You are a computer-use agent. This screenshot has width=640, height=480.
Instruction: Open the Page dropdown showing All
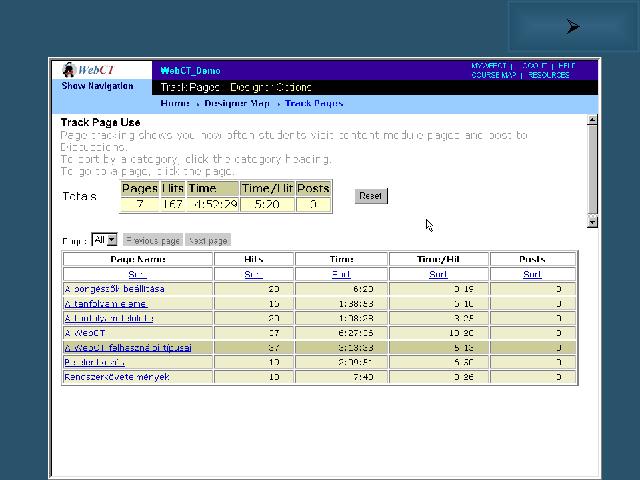tap(104, 240)
